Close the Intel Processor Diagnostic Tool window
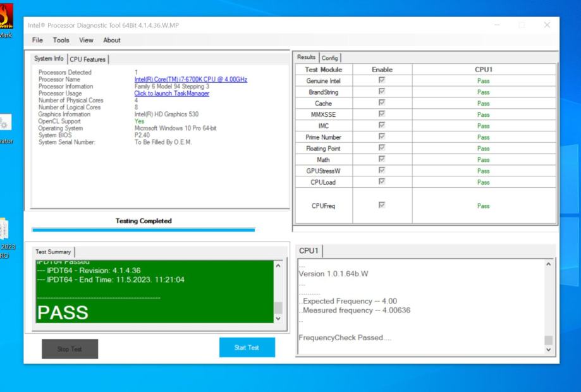 547,25
